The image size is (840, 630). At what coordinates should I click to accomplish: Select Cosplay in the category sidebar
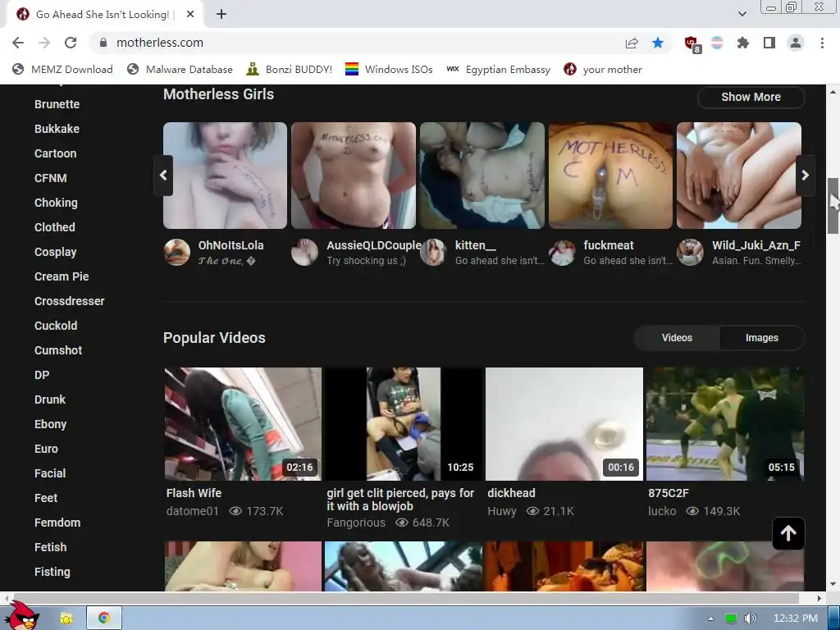click(x=55, y=252)
